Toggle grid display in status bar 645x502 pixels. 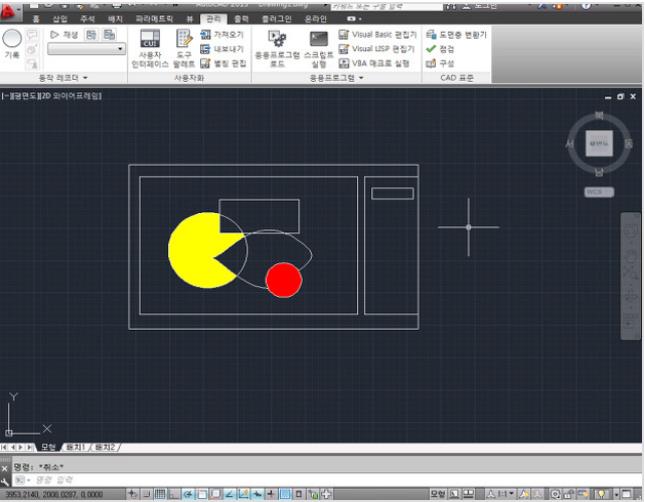(160, 494)
